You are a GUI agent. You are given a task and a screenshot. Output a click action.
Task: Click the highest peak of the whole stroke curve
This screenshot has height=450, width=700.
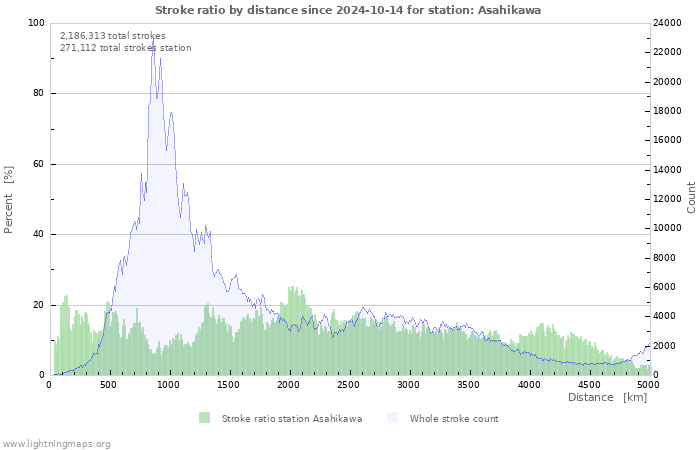(153, 45)
